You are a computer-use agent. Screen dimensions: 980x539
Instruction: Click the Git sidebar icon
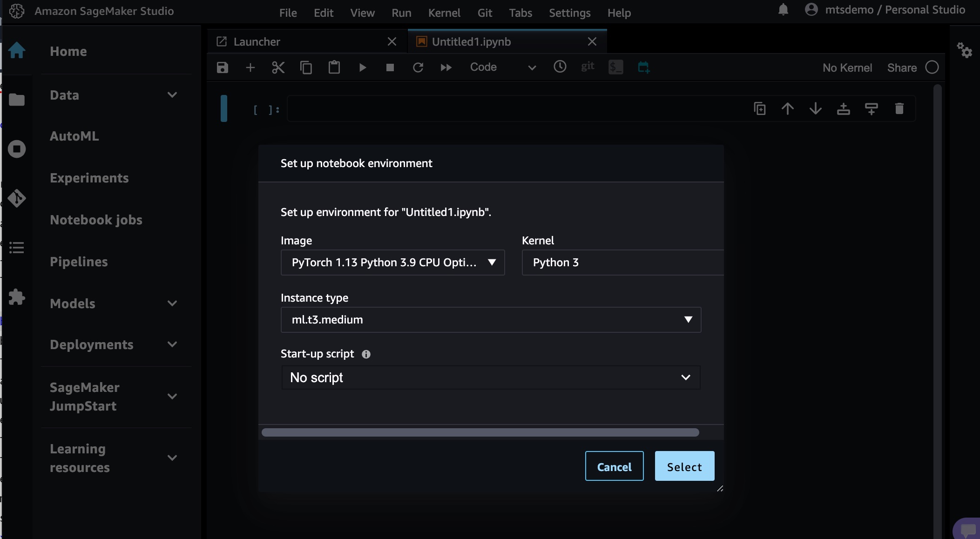point(17,198)
